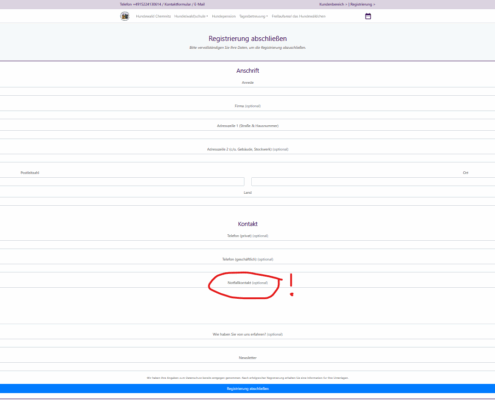The image size is (495, 400).
Task: Focus the Notfallkontakt text area
Action: point(247,306)
